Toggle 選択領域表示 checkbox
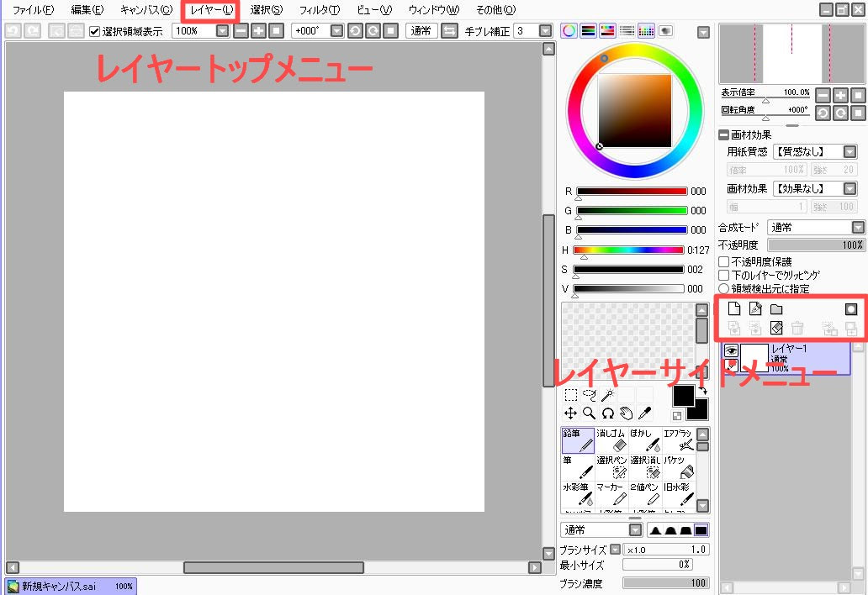868x595 pixels. pos(95,32)
